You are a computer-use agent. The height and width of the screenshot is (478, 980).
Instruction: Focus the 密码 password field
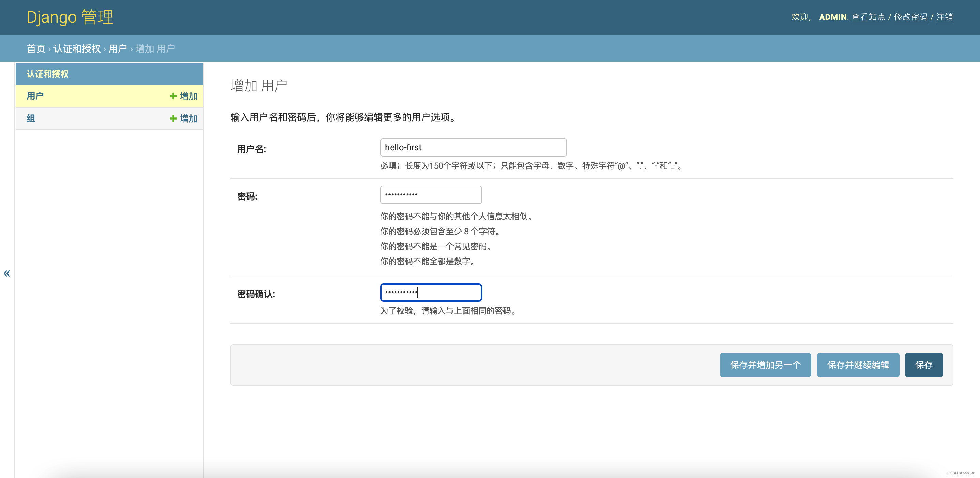point(431,194)
